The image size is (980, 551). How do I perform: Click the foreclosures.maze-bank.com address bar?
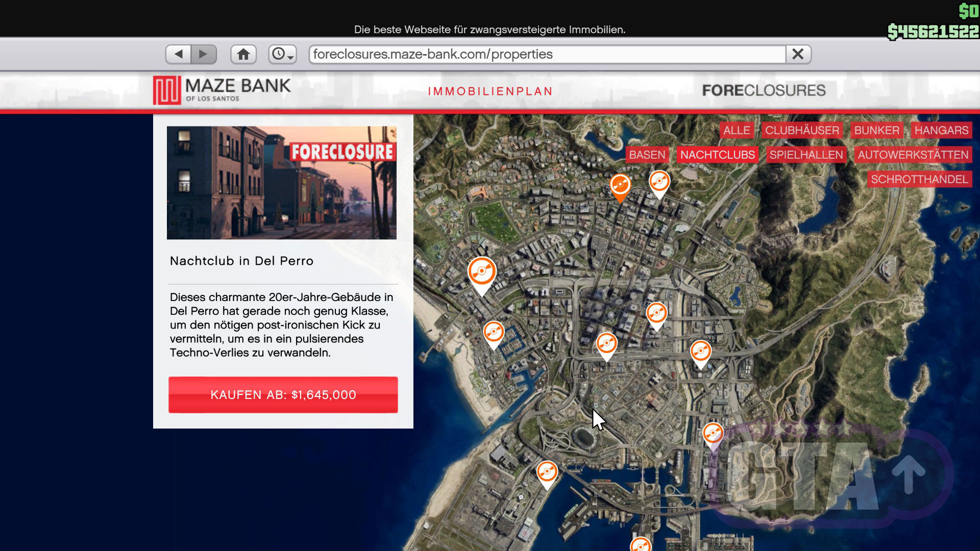[x=546, y=54]
